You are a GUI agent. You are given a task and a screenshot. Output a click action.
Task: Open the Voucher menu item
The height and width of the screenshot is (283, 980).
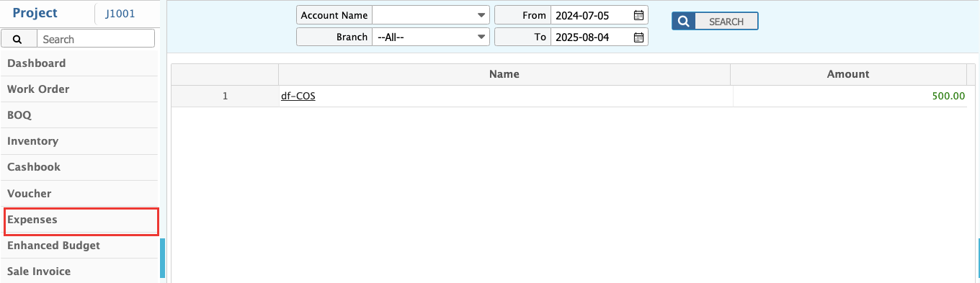click(79, 194)
